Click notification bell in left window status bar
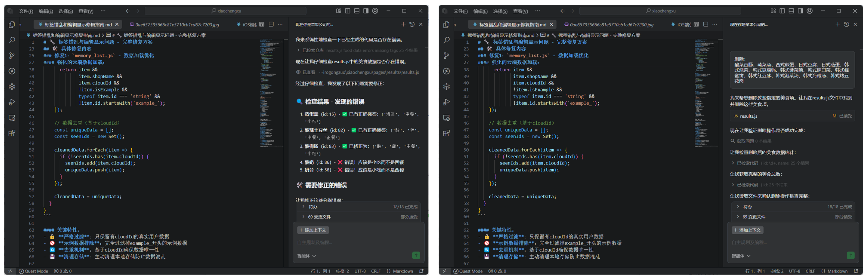This screenshot has width=868, height=279. 421,271
